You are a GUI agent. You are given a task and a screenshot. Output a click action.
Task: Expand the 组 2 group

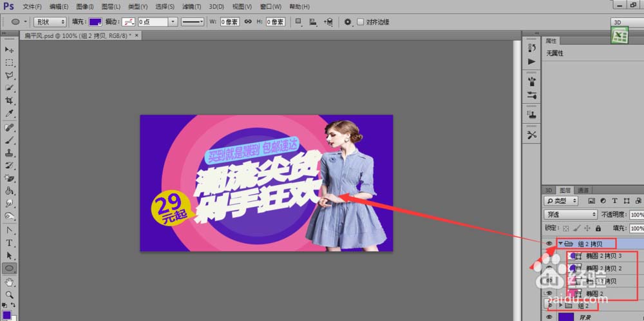pos(561,306)
